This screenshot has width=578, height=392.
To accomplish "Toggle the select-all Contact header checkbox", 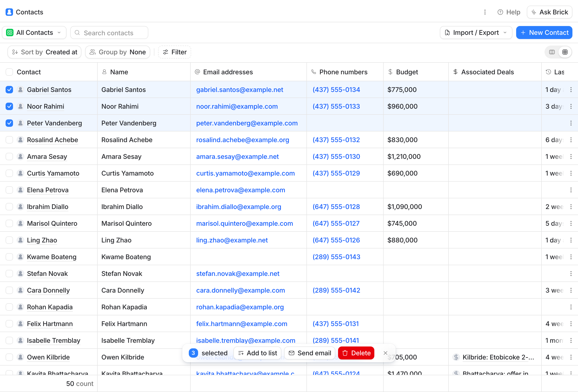I will click(x=9, y=72).
